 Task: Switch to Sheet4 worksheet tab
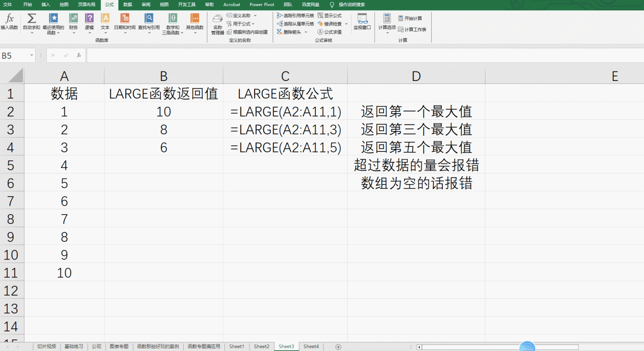pos(311,346)
